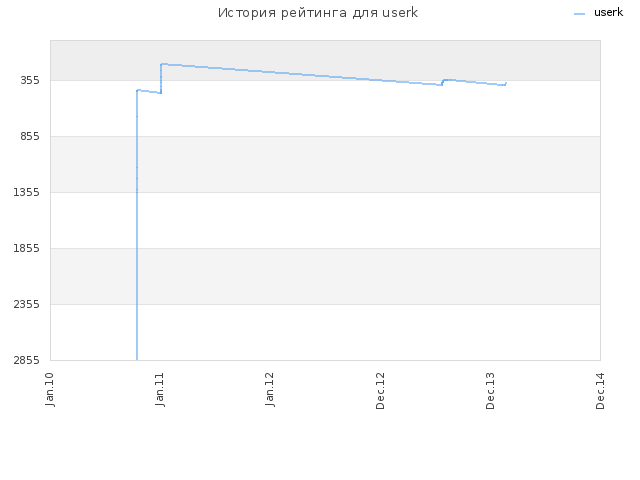Image resolution: width=640 pixels, height=480 pixels.
Task: Click the Jan.11 x-axis label
Action: 160,390
